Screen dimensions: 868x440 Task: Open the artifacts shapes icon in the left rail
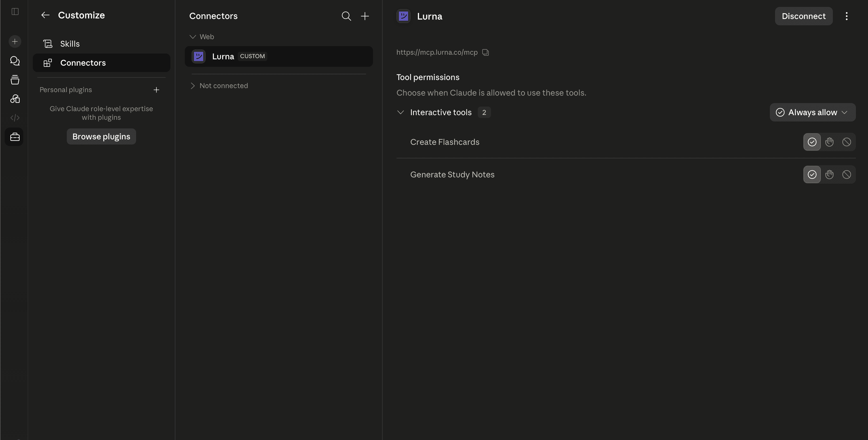(x=15, y=99)
